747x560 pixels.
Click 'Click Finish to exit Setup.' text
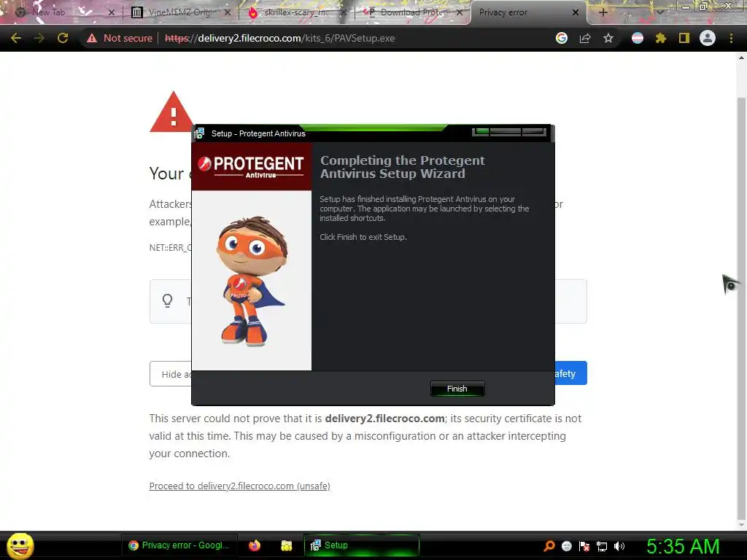pyautogui.click(x=363, y=237)
